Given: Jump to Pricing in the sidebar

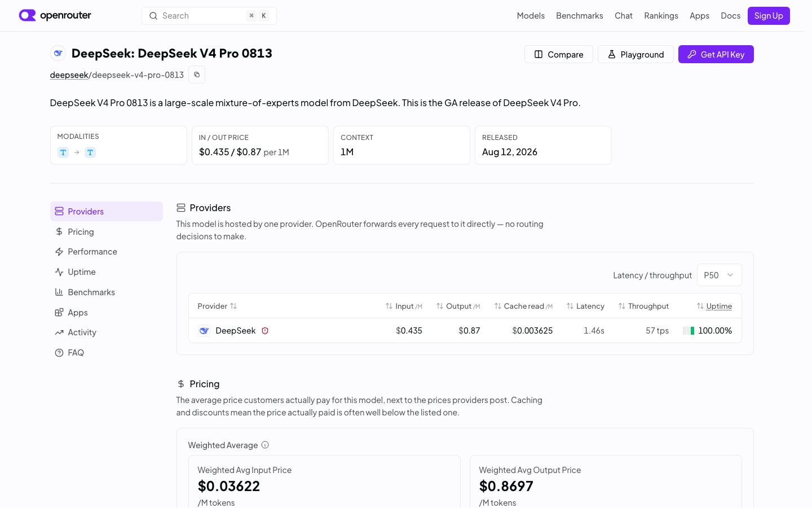Looking at the screenshot, I should [107, 231].
